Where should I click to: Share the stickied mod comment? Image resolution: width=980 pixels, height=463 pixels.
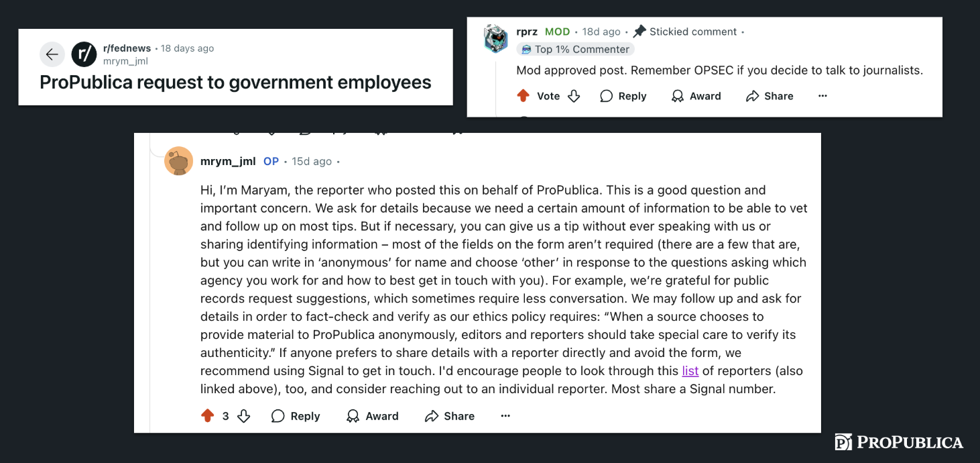pyautogui.click(x=770, y=96)
